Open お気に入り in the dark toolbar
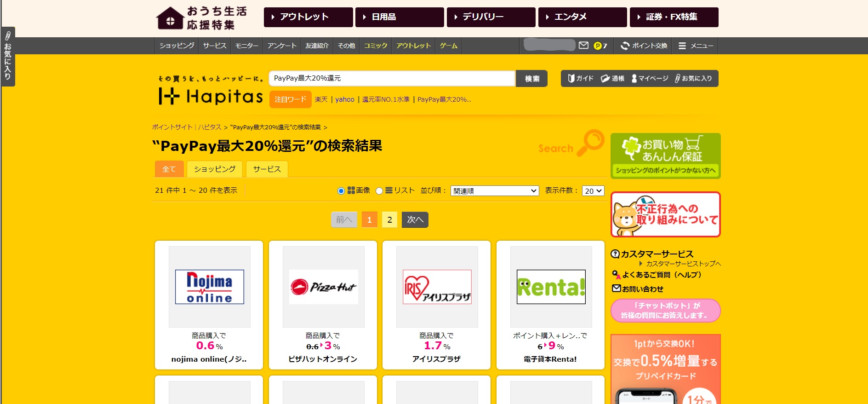The height and width of the screenshot is (404, 868). pyautogui.click(x=693, y=78)
